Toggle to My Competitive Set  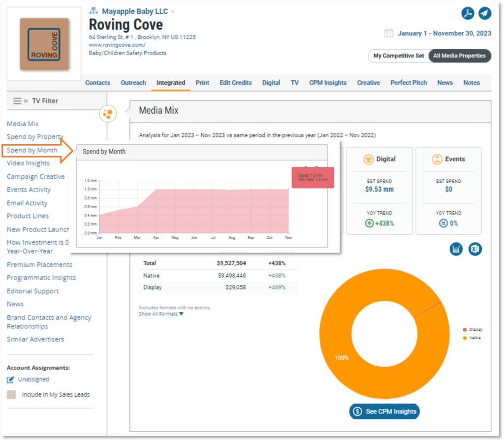pos(399,56)
